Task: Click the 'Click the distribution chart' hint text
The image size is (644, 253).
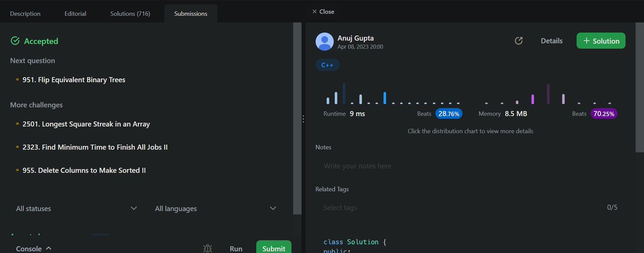Action: [470, 131]
